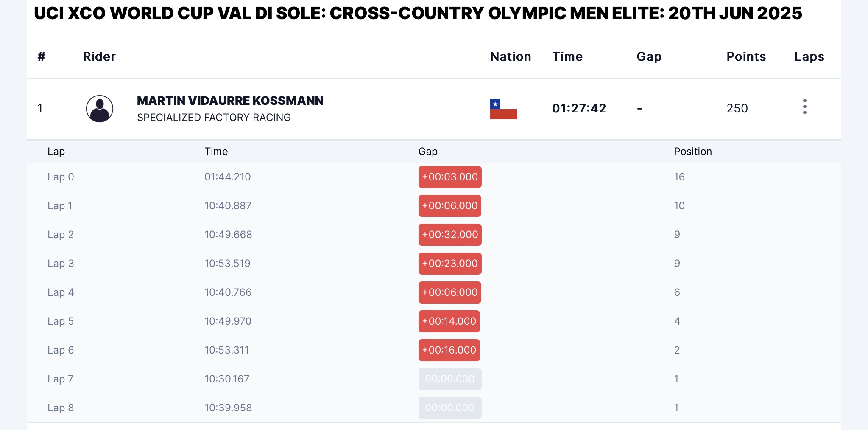Viewport: 868px width, 430px height.
Task: Click the Laps column header
Action: 809,56
